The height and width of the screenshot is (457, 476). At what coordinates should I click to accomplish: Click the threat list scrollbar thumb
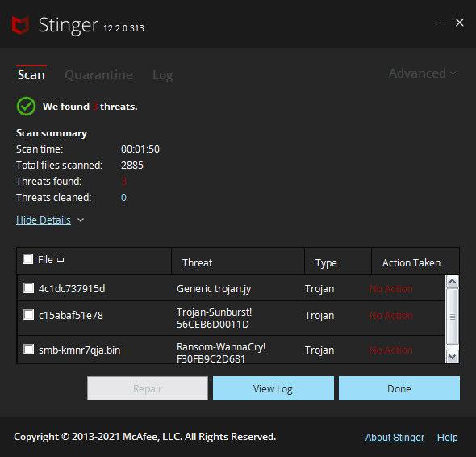453,317
